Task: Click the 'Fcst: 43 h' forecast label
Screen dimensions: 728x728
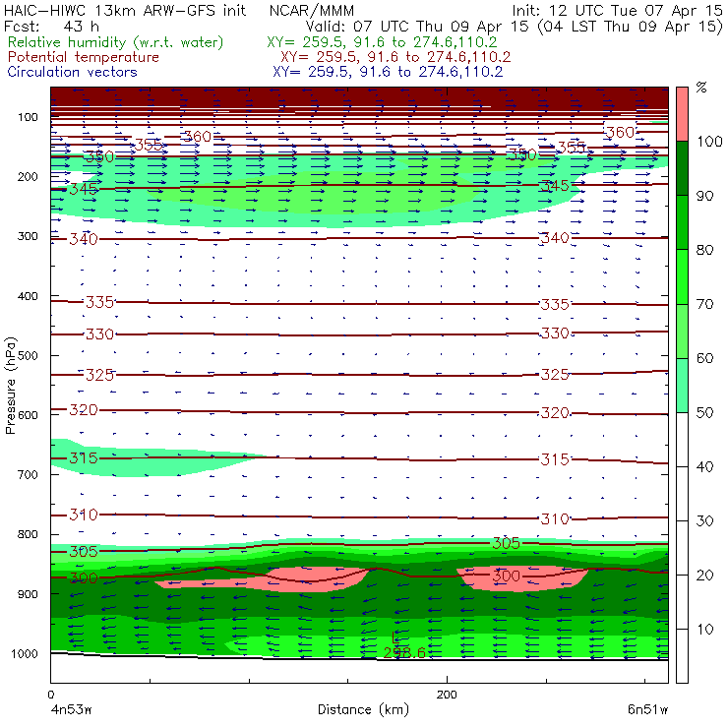Action: pyautogui.click(x=51, y=26)
